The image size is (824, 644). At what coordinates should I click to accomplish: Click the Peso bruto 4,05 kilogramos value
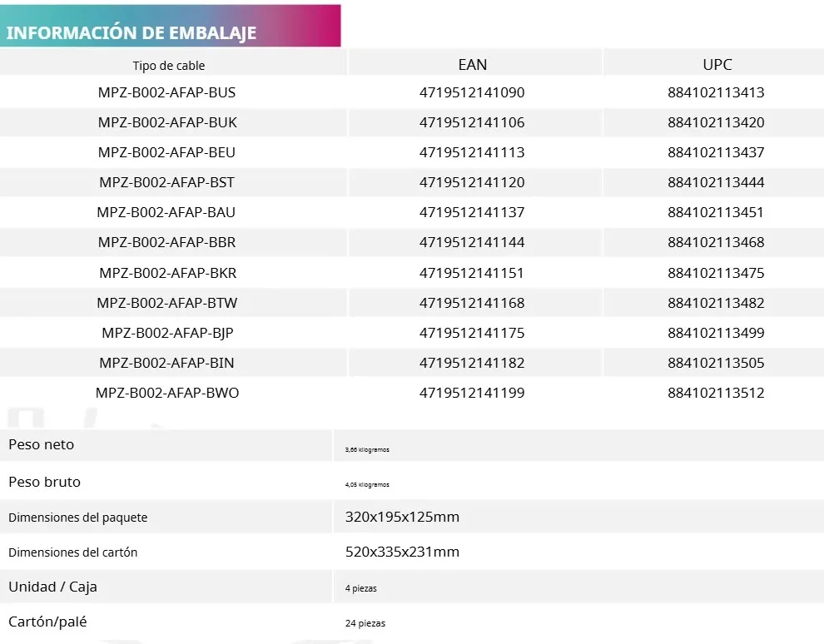pos(367,484)
